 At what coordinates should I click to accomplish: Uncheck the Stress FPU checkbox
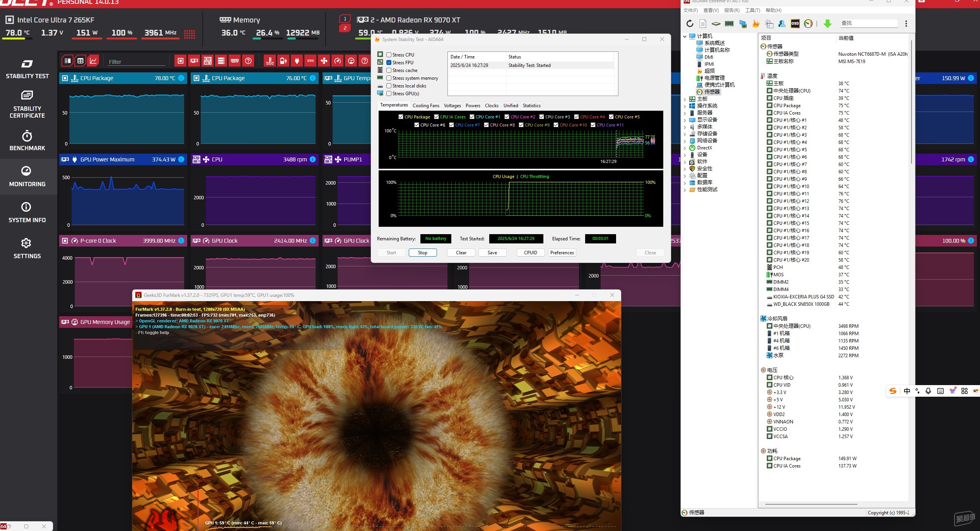[389, 63]
